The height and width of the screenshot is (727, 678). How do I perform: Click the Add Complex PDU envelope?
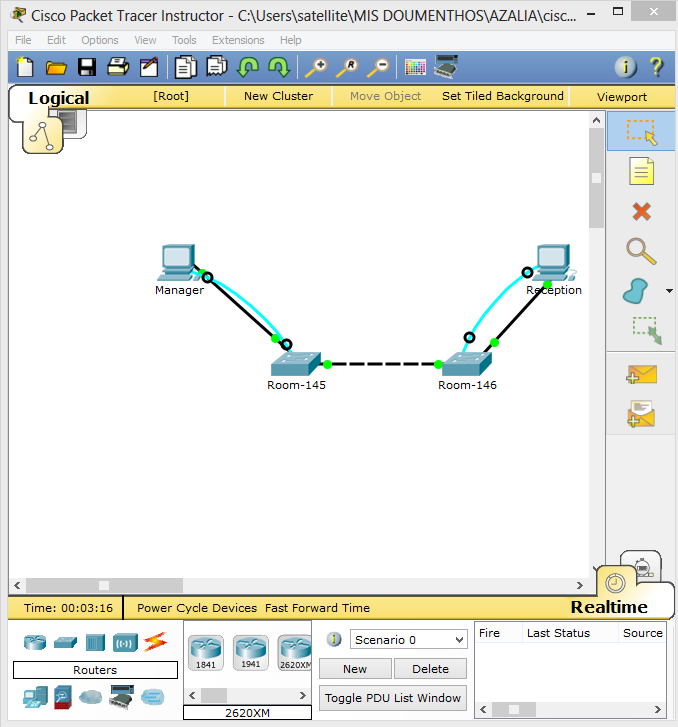641,414
